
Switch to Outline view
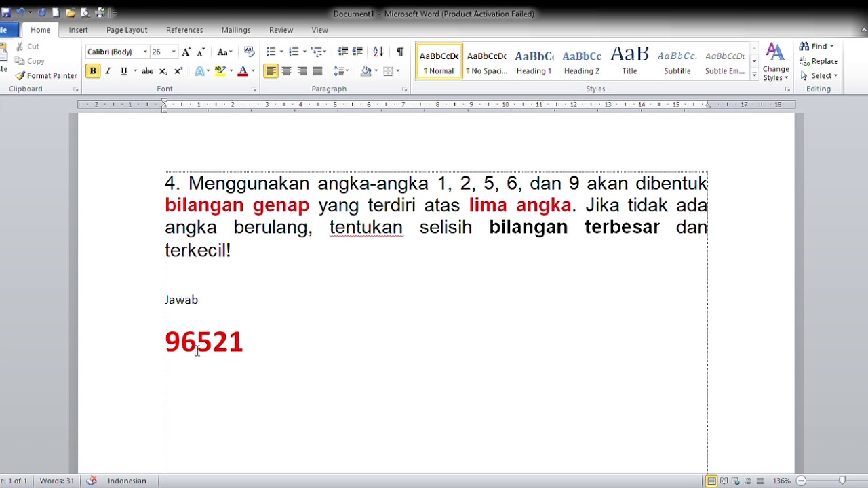point(747,481)
